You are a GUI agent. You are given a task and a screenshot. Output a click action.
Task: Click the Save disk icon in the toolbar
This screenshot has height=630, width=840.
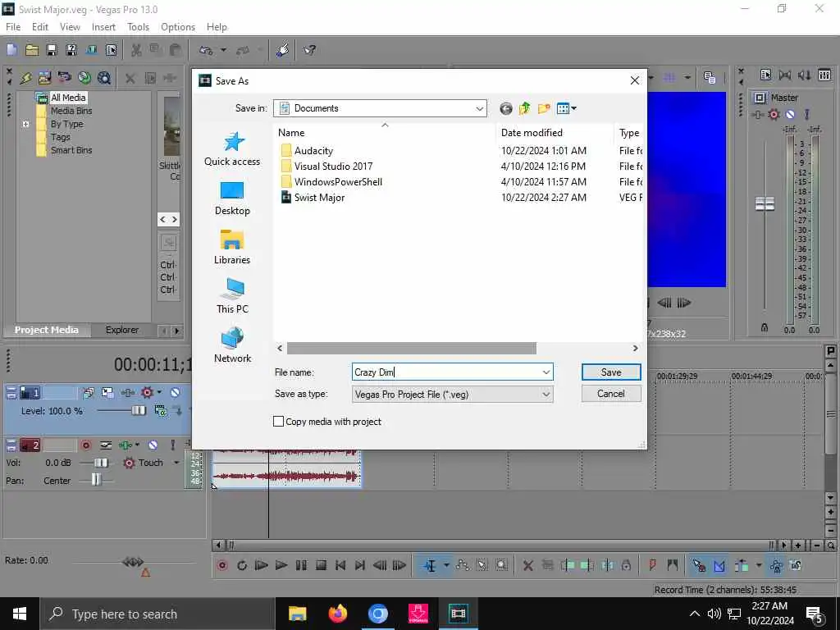pos(52,50)
